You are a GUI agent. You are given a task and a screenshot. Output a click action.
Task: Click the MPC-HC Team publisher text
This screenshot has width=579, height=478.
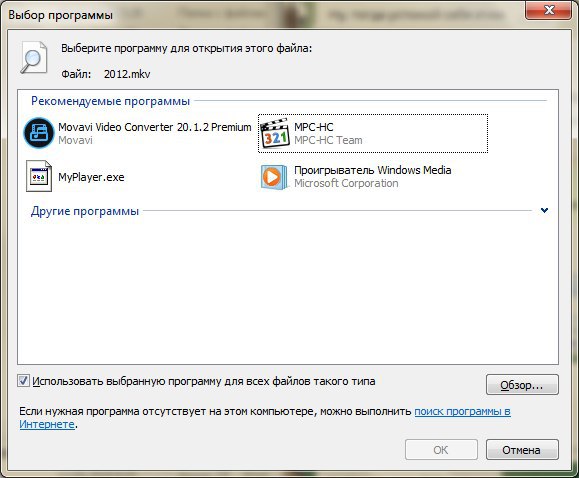point(328,140)
